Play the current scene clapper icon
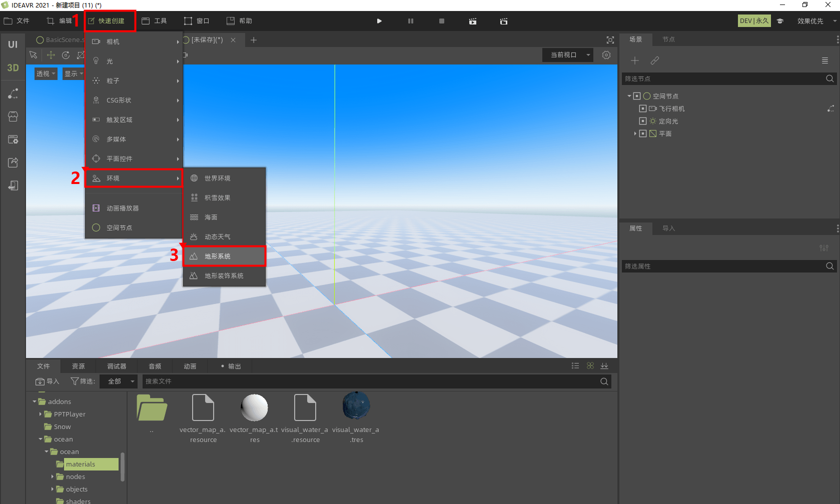840x504 pixels. 473,21
